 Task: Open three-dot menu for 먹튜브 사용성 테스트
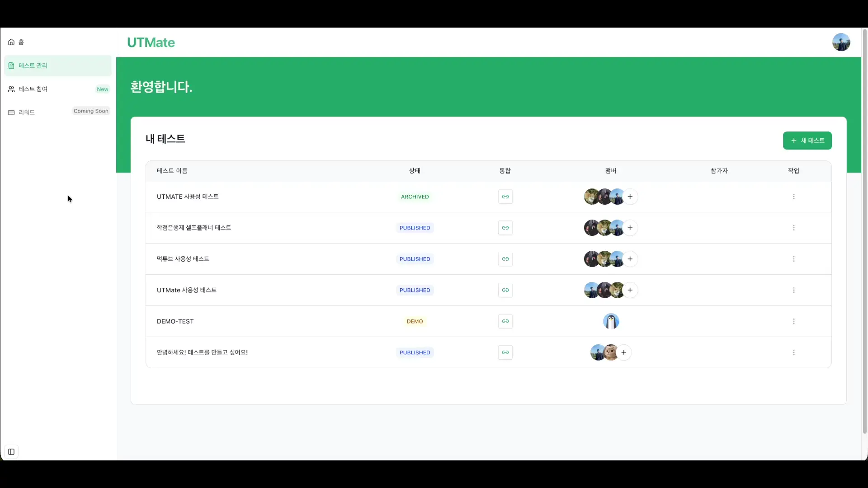tap(793, 259)
